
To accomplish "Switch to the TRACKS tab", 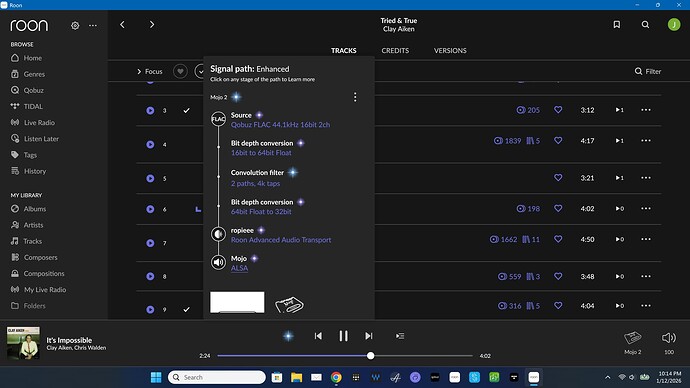I will click(344, 51).
